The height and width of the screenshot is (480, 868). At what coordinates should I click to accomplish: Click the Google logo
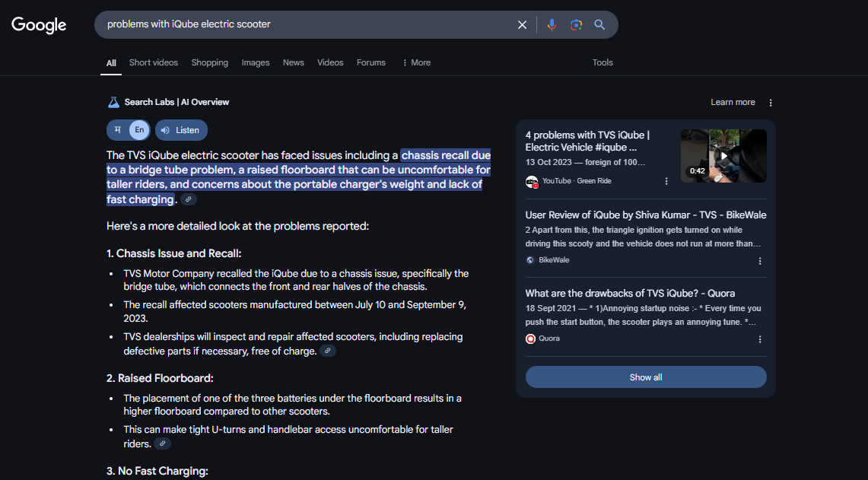click(39, 24)
